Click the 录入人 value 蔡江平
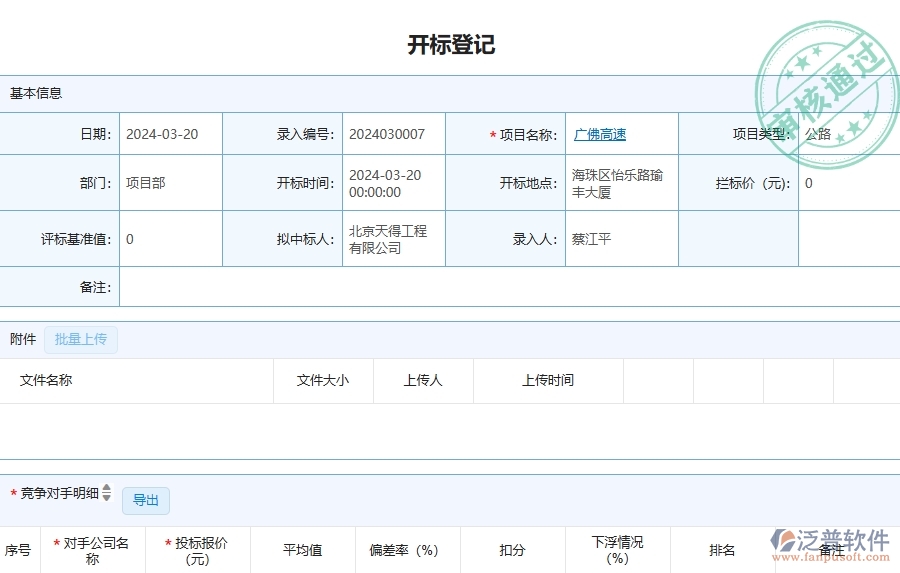Viewport: 900px width, 573px height. pos(591,239)
